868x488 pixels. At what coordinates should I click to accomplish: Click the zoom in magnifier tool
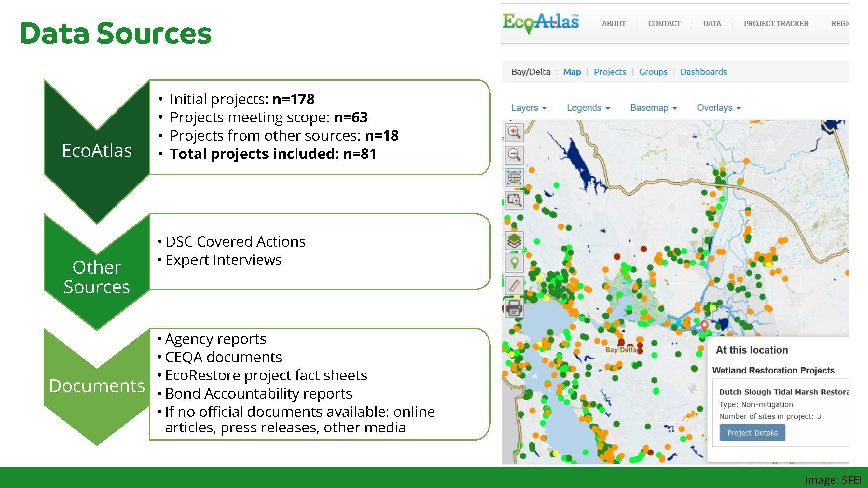pyautogui.click(x=514, y=132)
